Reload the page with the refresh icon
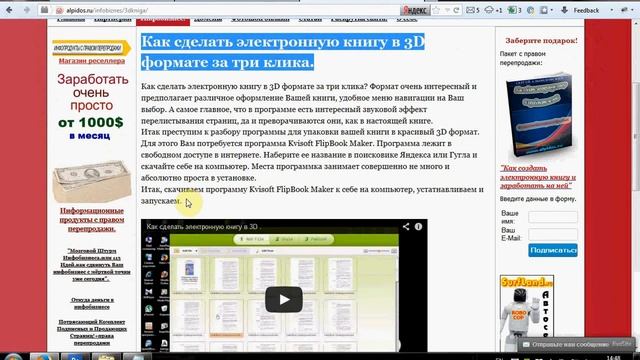The image size is (640, 360). 456,10
